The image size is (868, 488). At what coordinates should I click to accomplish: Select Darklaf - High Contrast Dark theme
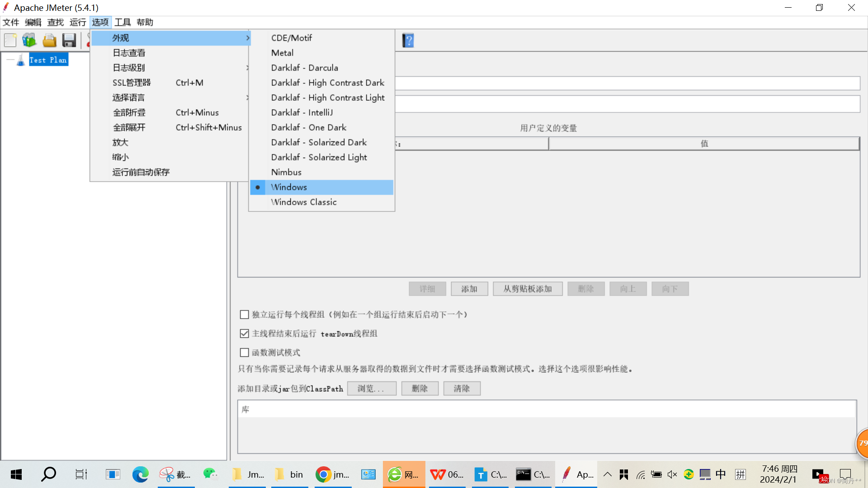coord(321,83)
